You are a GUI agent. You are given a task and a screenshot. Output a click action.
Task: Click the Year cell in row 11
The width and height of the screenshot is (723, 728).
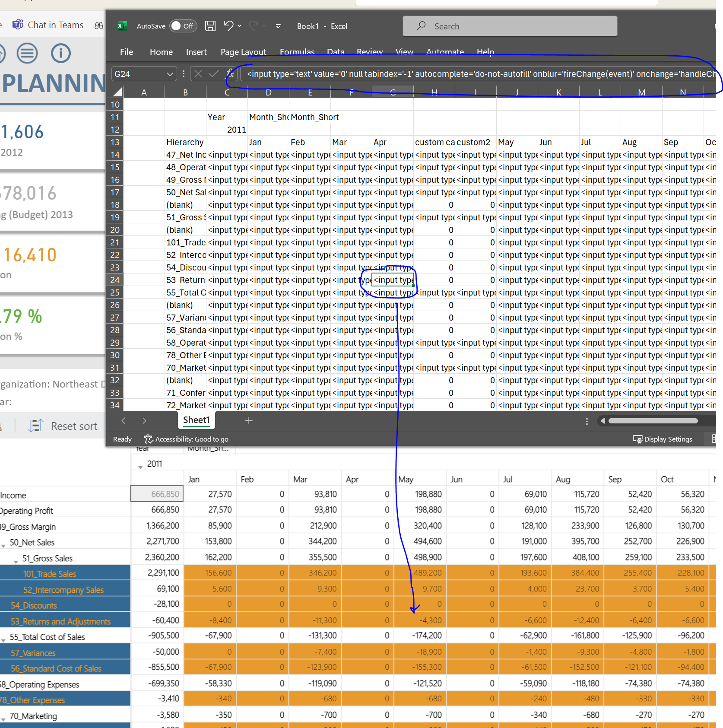(x=227, y=117)
